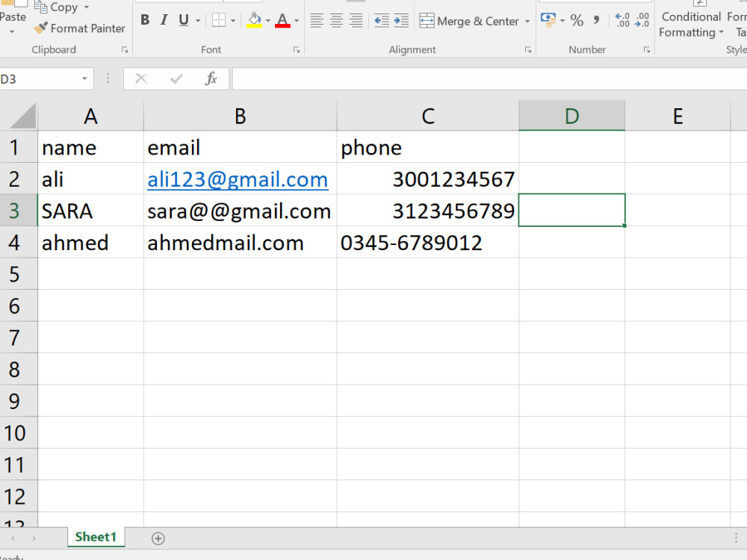747x560 pixels.
Task: Select the phone header cell
Action: 428,147
